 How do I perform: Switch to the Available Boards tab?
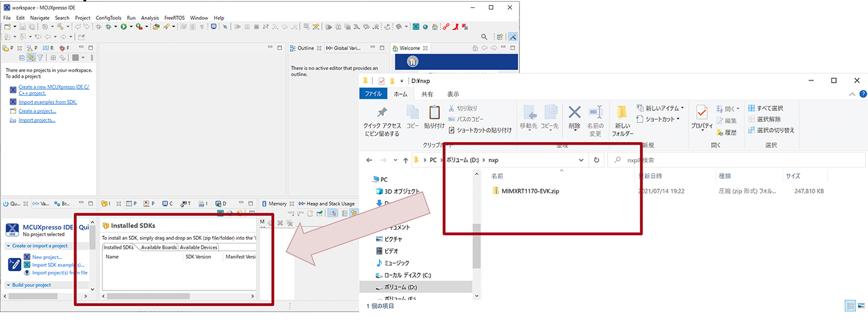tap(159, 247)
